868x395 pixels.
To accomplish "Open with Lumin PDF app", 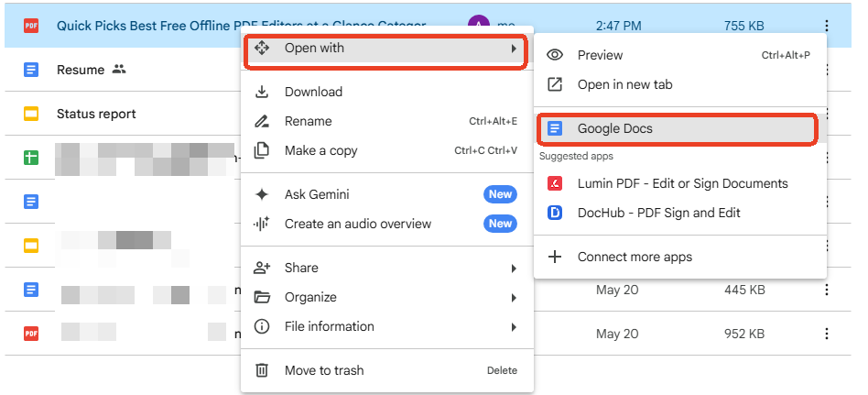I will (682, 183).
